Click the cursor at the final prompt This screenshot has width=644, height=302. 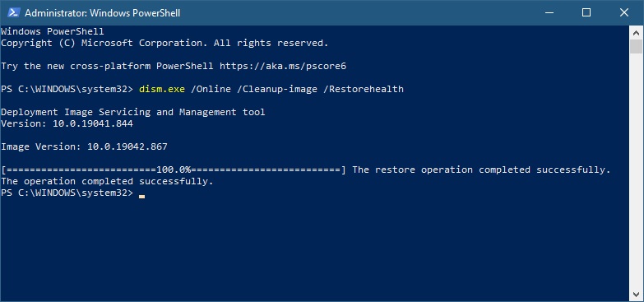pos(141,197)
